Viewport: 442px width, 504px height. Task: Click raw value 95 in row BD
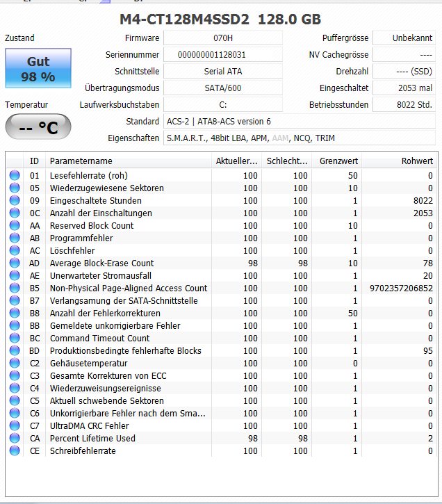tap(428, 350)
